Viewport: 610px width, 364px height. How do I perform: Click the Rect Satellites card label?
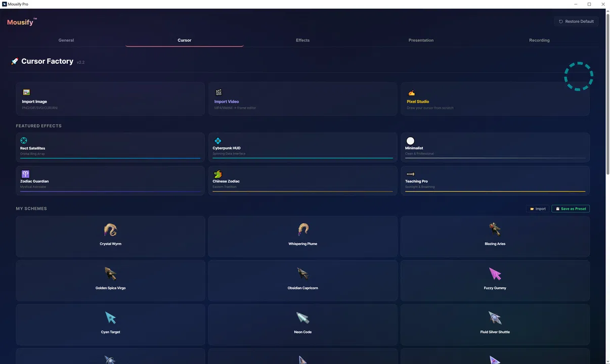[x=32, y=148]
